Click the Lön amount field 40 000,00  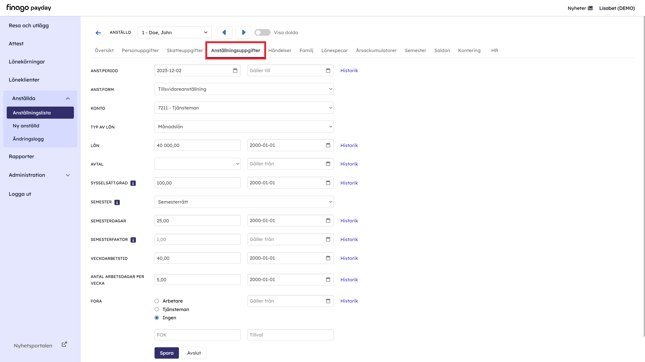pos(197,145)
